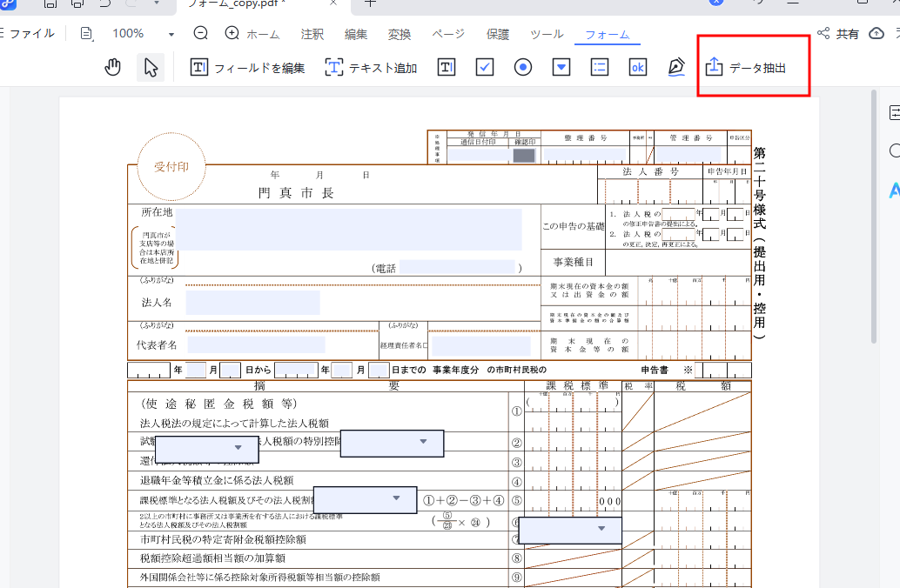Activate the Select cursor tool
The height and width of the screenshot is (588, 900).
point(149,67)
